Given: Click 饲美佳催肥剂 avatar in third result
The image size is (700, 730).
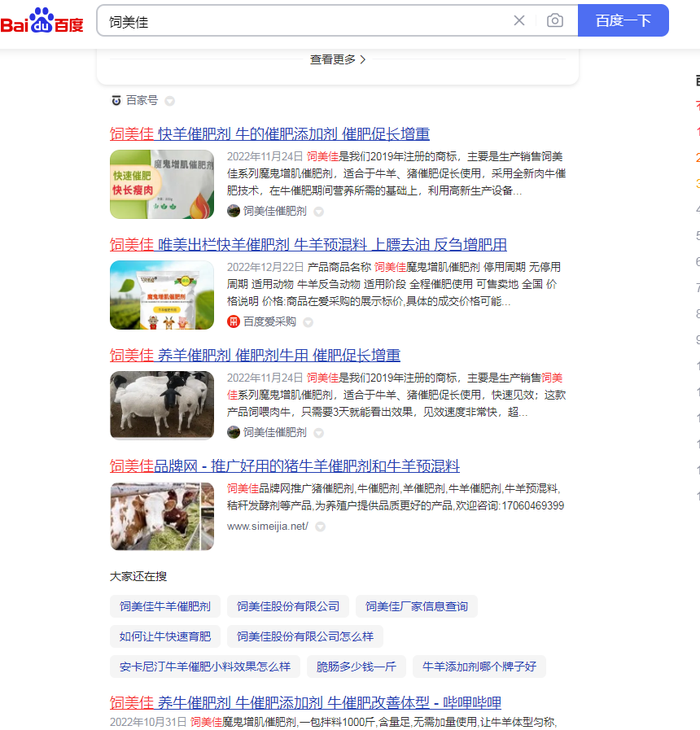Looking at the screenshot, I should [x=234, y=432].
